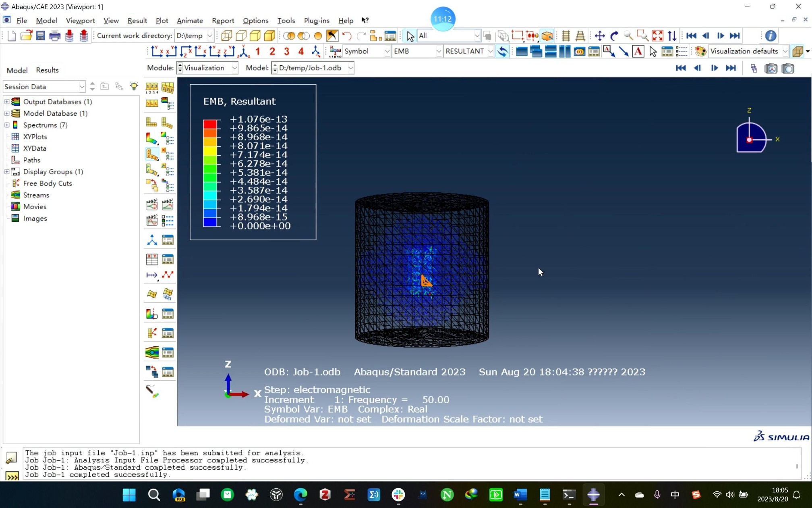Viewport: 812px width, 508px height.
Task: Open the Plug-ins menu
Action: [316, 21]
